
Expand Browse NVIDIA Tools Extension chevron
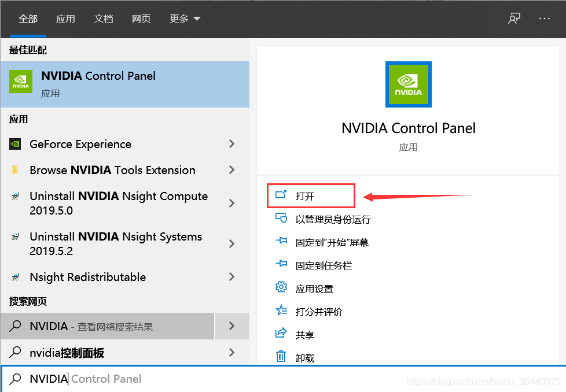[231, 170]
